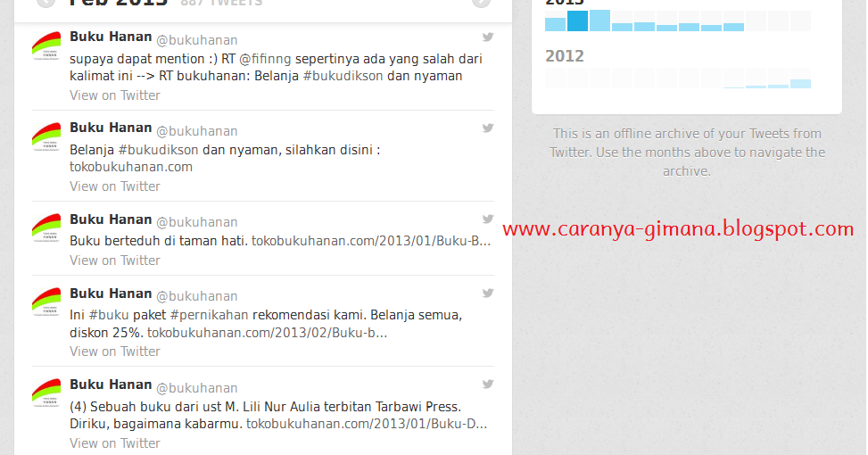868x455 pixels.
Task: Click the tweet text 'Buku berteduh di taman hati.'
Action: 159,242
